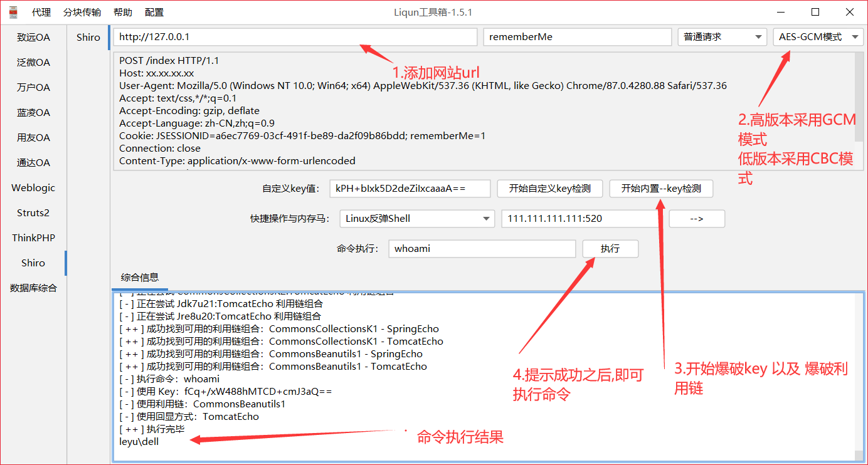Screen dimensions: 868x465
Task: Click the --> arrow button
Action: 697,219
